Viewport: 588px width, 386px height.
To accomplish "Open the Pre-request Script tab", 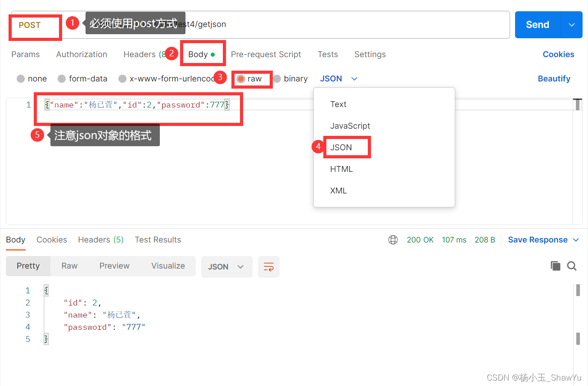I will [x=266, y=54].
